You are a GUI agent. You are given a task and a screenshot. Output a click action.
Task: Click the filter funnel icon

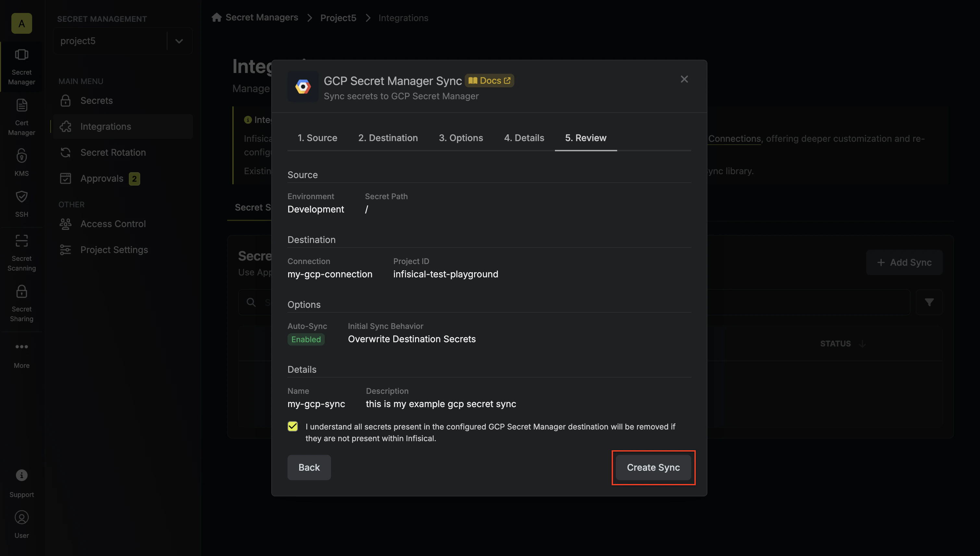click(x=929, y=302)
